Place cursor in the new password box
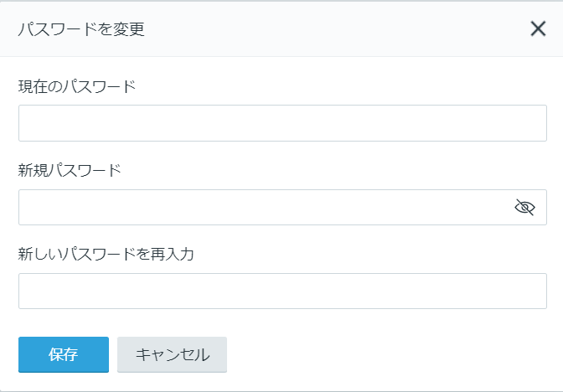 [266, 207]
